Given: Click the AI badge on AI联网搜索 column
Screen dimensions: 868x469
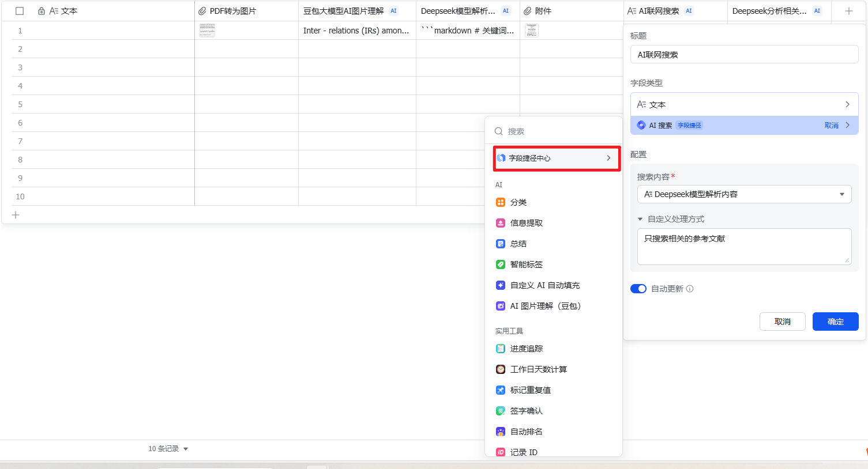Looking at the screenshot, I should point(689,11).
